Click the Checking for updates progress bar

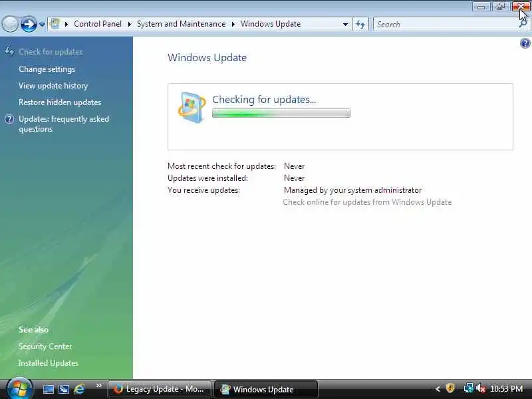click(x=281, y=113)
